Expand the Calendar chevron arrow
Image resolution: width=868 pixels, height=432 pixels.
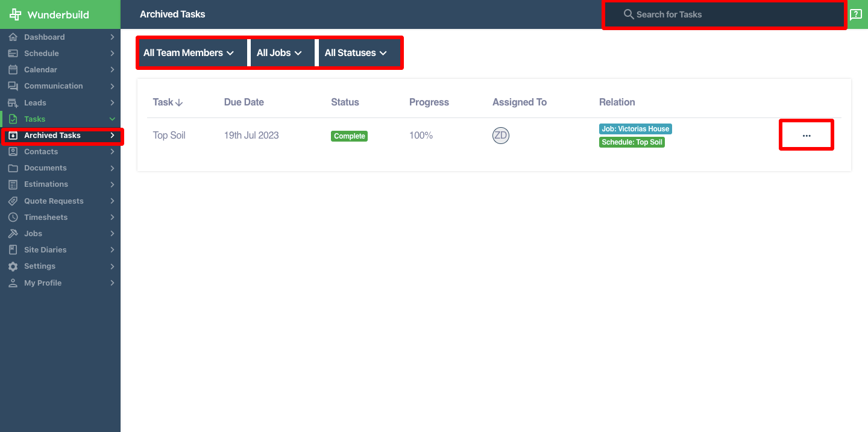[112, 70]
